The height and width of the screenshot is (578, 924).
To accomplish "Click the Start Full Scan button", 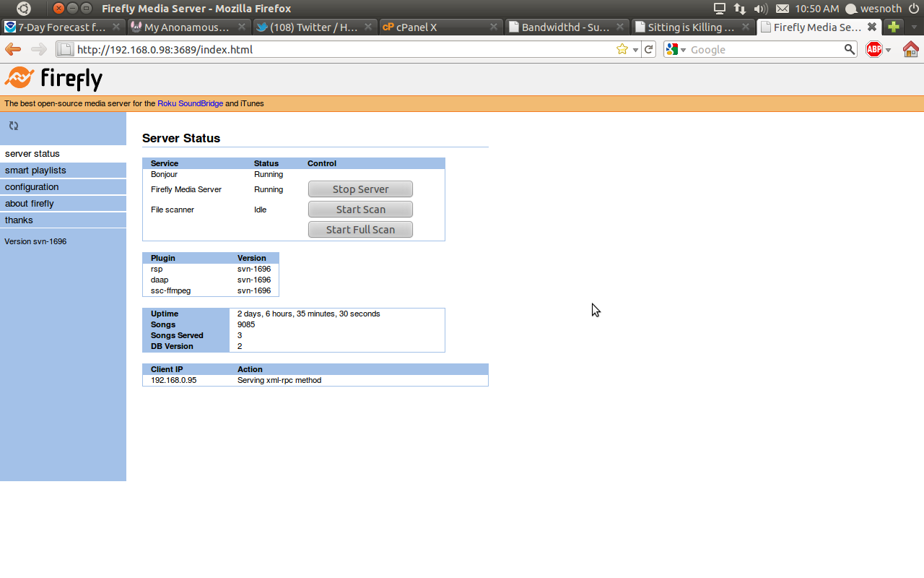I will (x=360, y=230).
